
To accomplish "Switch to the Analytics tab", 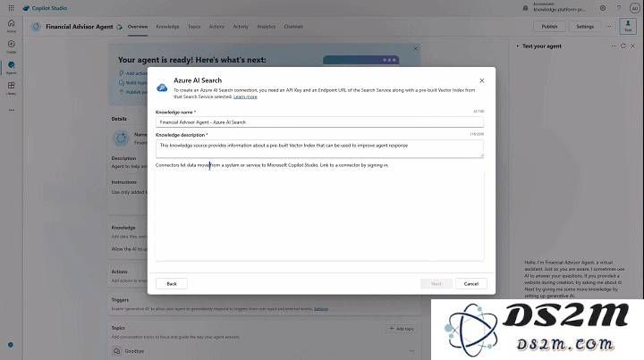I will point(267,27).
